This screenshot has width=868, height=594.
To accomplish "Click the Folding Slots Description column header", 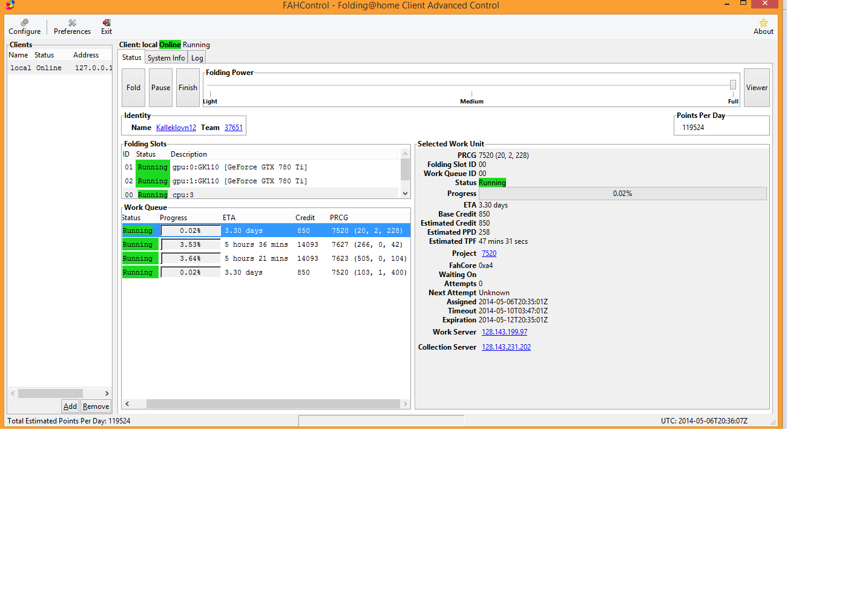I will [189, 154].
